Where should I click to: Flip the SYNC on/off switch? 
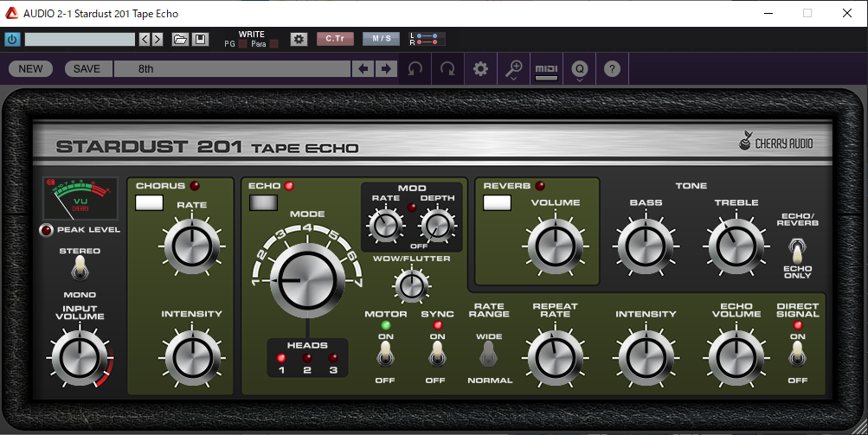pos(437,355)
